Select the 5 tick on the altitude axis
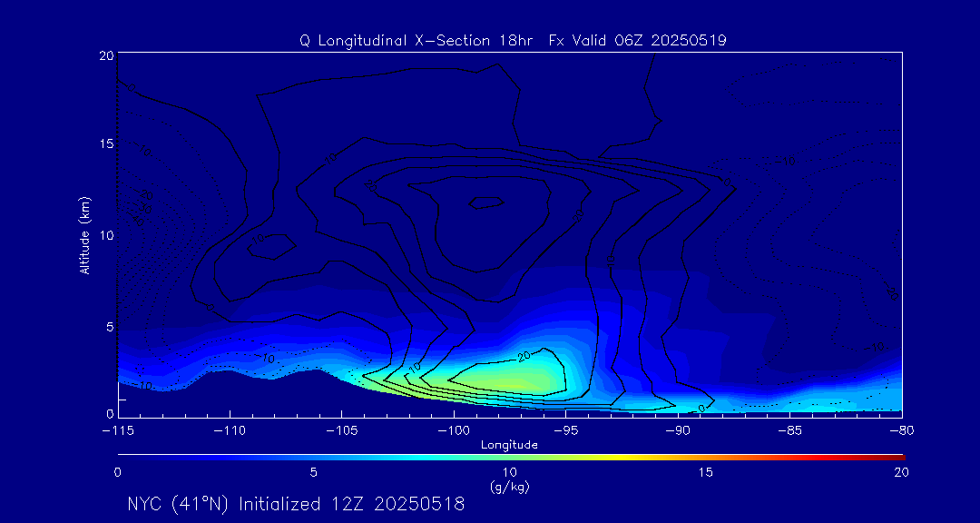 [110, 327]
